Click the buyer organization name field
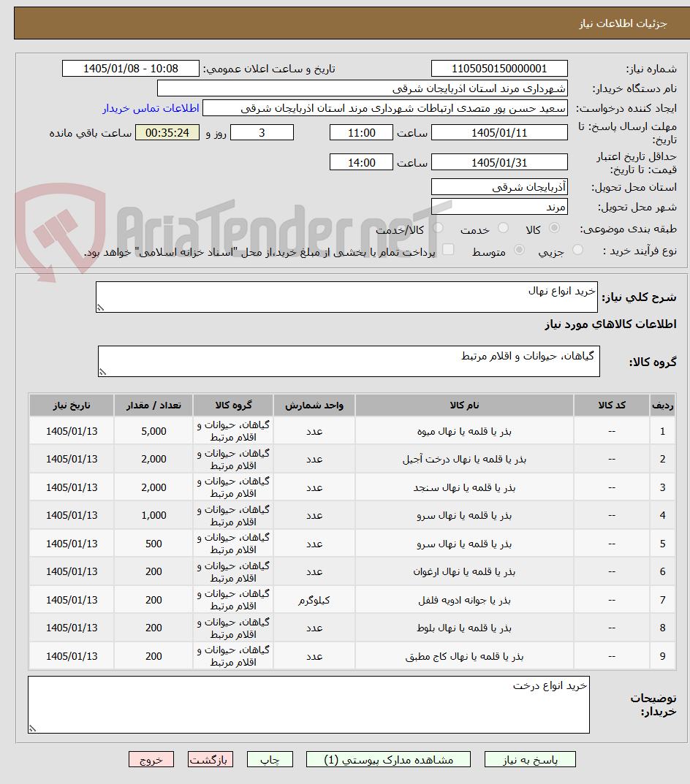 pyautogui.click(x=363, y=88)
